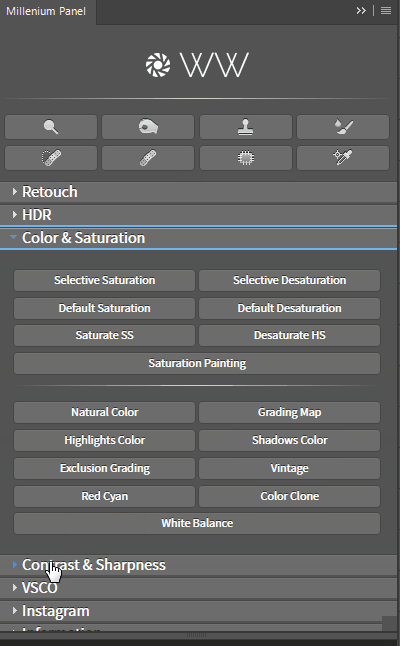Select the healing brush bandage icon
400x646 pixels.
coord(148,158)
